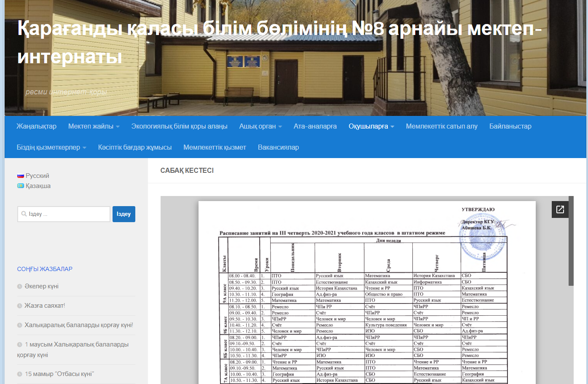Open Халықаралық балаларды қорғау күні! post
The height and width of the screenshot is (384, 588).
pos(79,325)
